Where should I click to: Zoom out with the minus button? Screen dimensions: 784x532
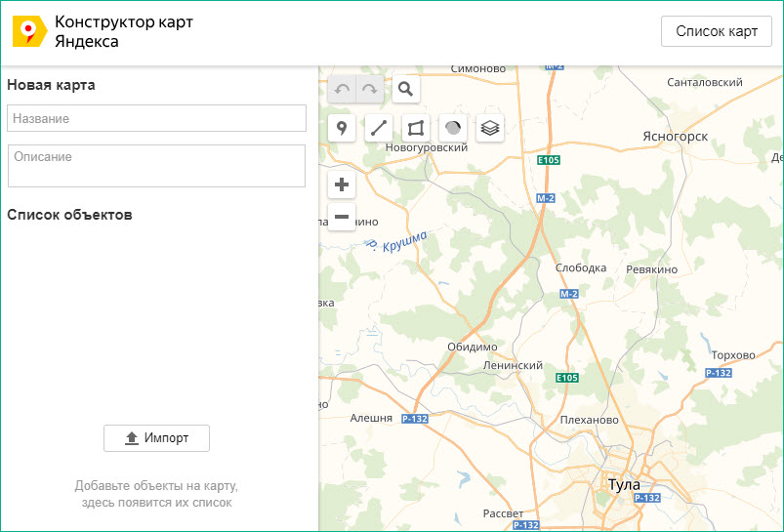pyautogui.click(x=342, y=217)
